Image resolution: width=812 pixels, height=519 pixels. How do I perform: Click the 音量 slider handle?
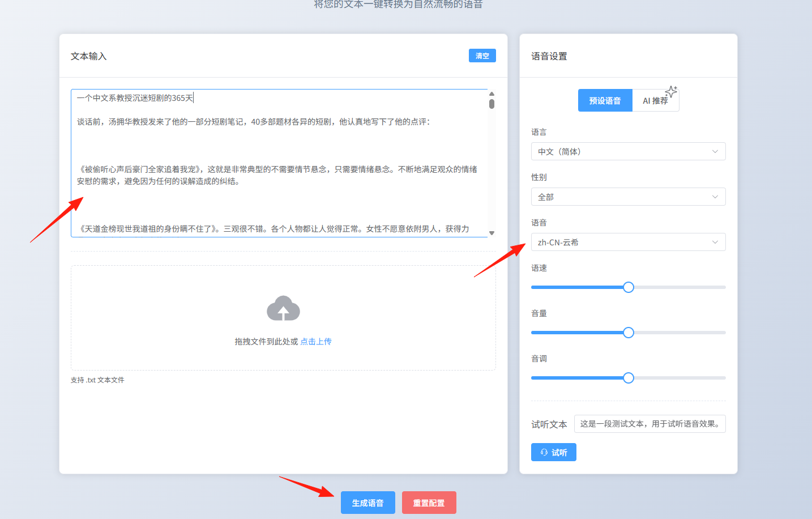tap(629, 333)
